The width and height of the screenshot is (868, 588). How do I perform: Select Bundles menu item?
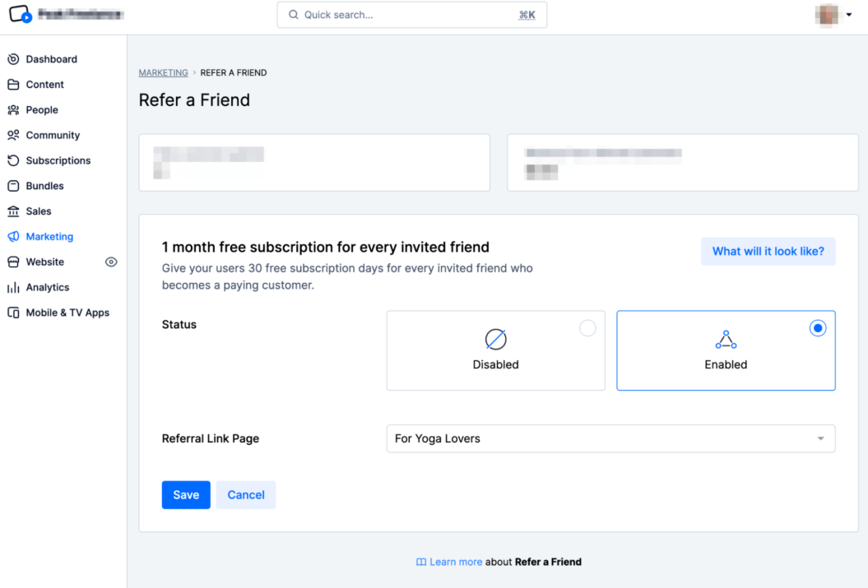44,186
